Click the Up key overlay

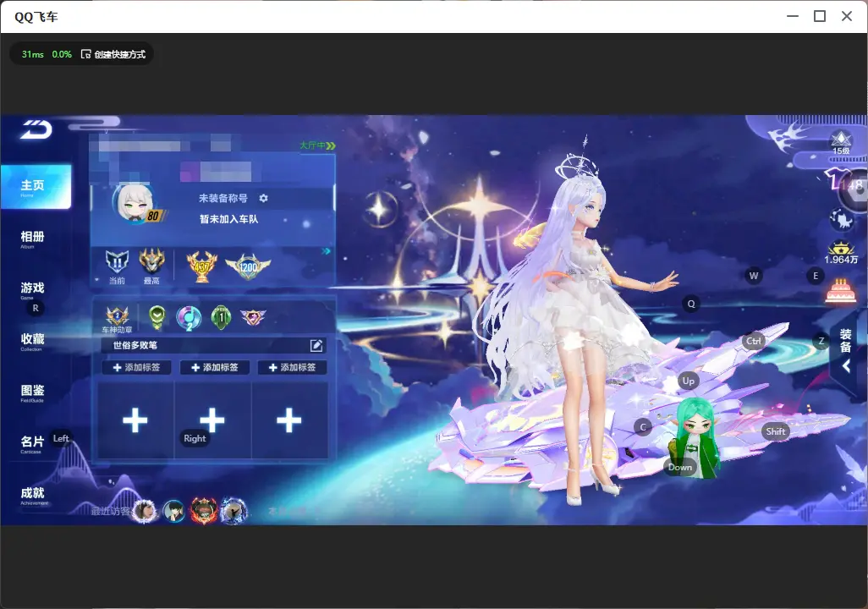(x=688, y=381)
